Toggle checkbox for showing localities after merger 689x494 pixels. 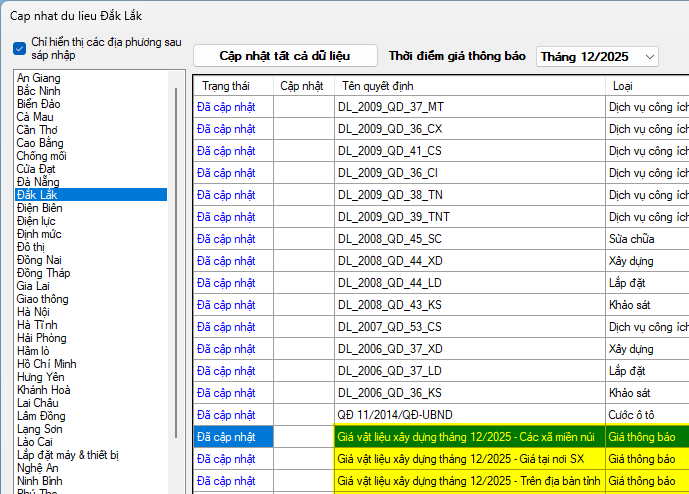[x=20, y=48]
